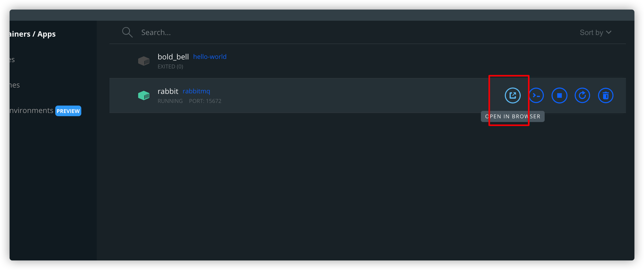This screenshot has width=644, height=270.
Task: Open the hello-world image link
Action: click(x=210, y=57)
